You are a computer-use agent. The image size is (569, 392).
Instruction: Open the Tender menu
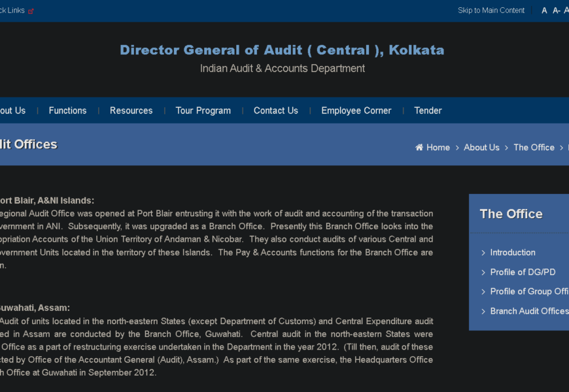click(x=428, y=110)
